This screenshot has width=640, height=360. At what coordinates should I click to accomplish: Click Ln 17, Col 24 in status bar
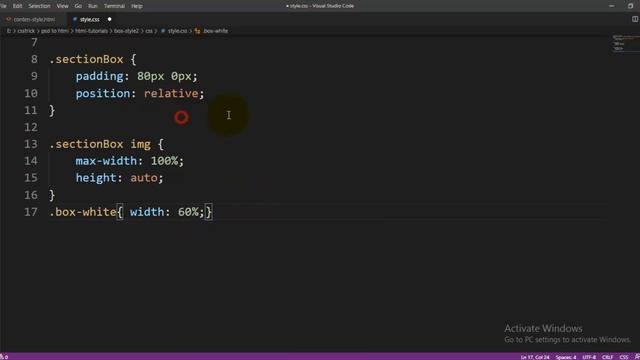coord(535,357)
